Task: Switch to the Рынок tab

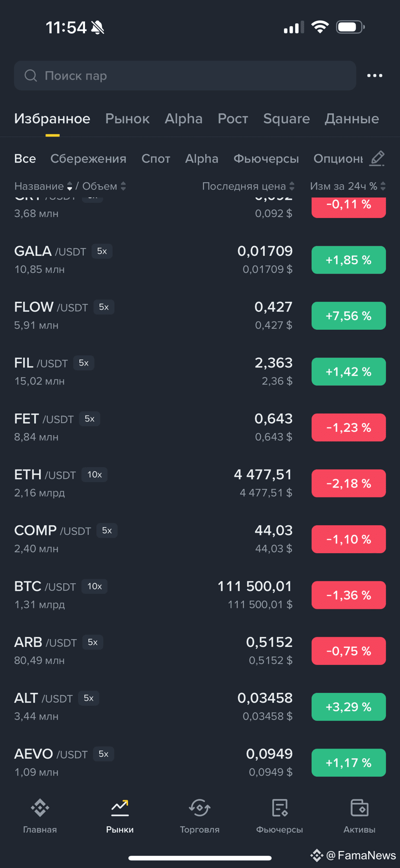Action: 128,118
